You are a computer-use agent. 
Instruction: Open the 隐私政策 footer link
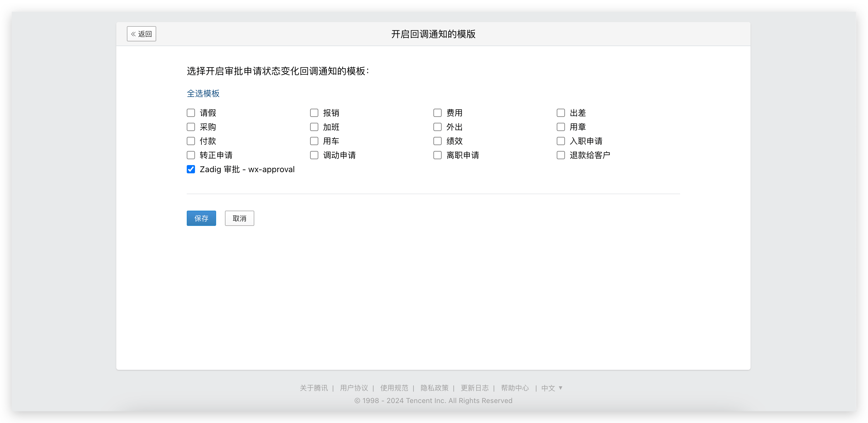(x=434, y=388)
